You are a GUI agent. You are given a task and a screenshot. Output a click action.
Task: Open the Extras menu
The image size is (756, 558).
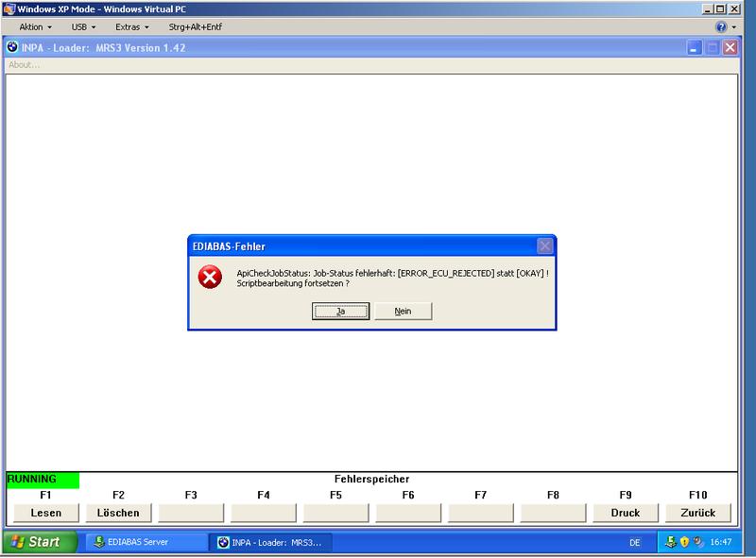click(x=132, y=27)
